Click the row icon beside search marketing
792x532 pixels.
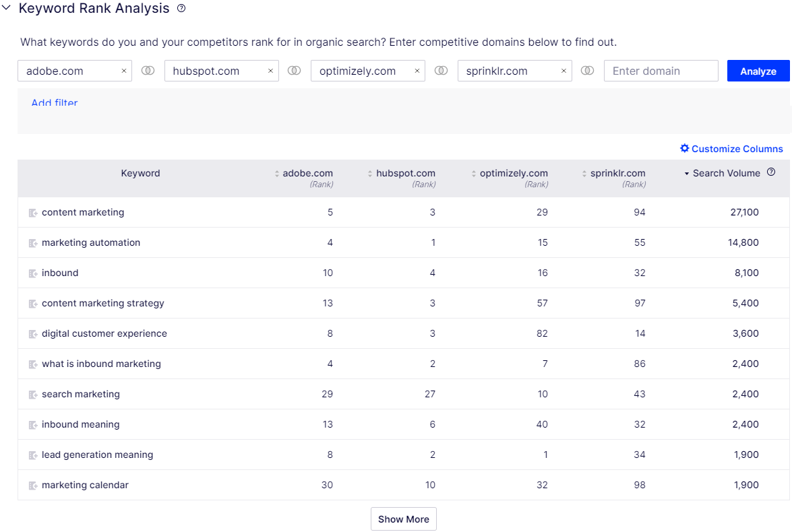click(33, 395)
